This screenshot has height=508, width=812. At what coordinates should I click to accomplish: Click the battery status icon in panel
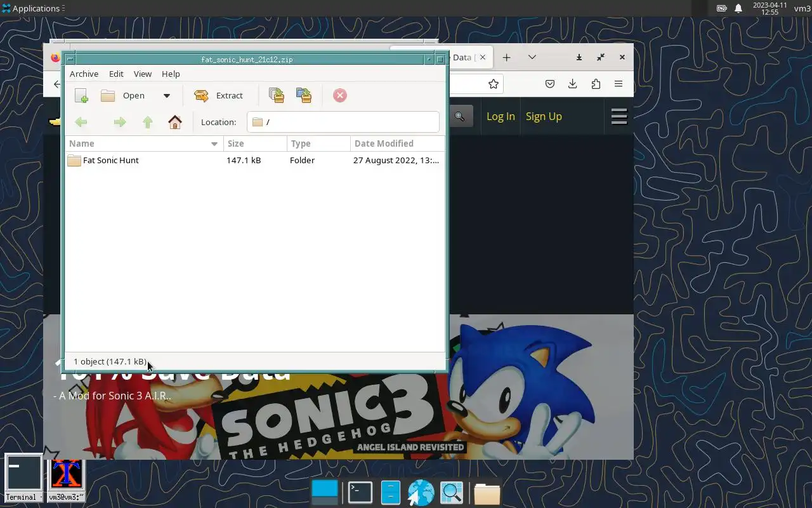722,8
